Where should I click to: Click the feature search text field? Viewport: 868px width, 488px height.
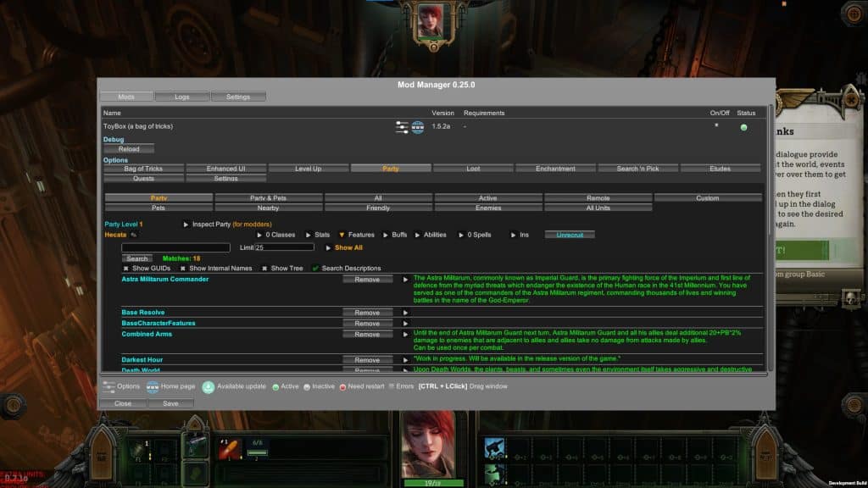(175, 248)
